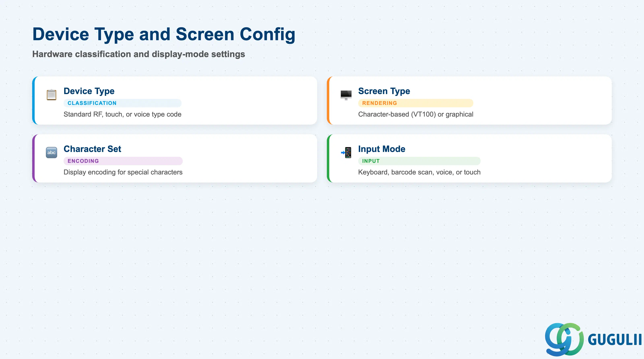644x359 pixels.
Task: Click the abc icon beside Character Set
Action: pos(52,153)
